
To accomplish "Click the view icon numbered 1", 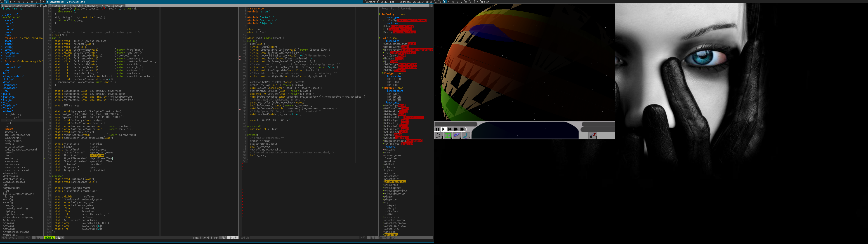I will 439,136.
